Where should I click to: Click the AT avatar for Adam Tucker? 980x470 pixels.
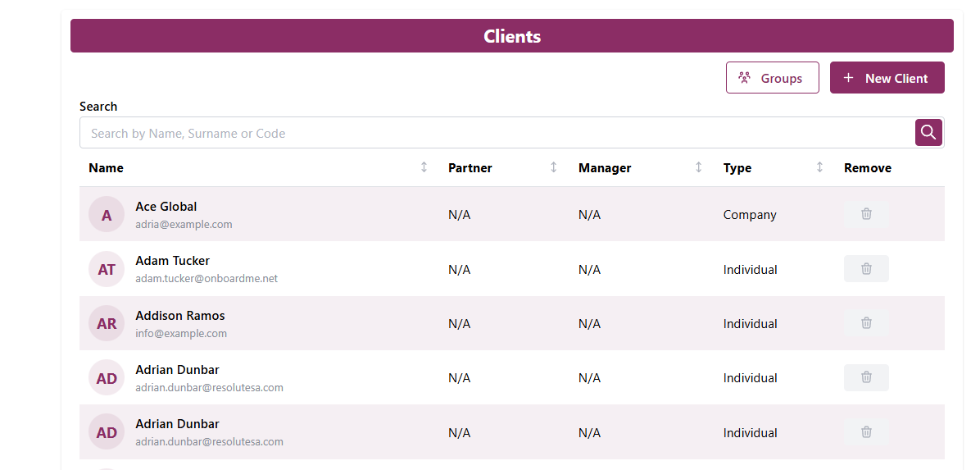(x=107, y=269)
